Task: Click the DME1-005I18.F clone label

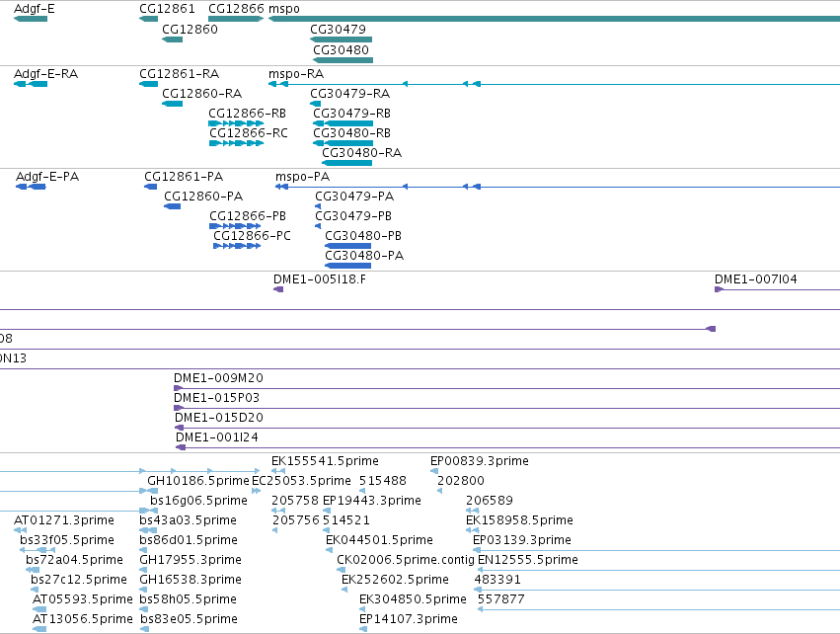Action: tap(320, 279)
